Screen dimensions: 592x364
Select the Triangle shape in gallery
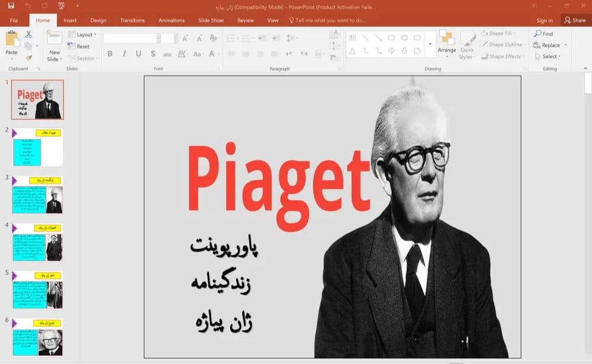[x=353, y=51]
